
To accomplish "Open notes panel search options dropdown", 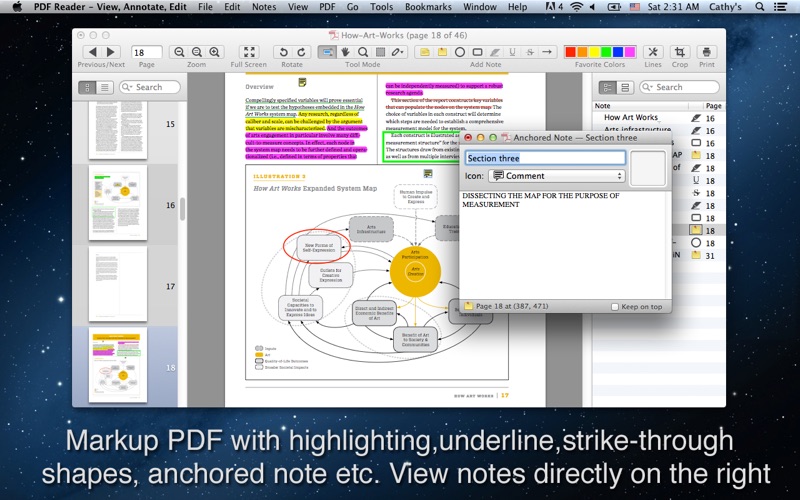I will coord(647,87).
